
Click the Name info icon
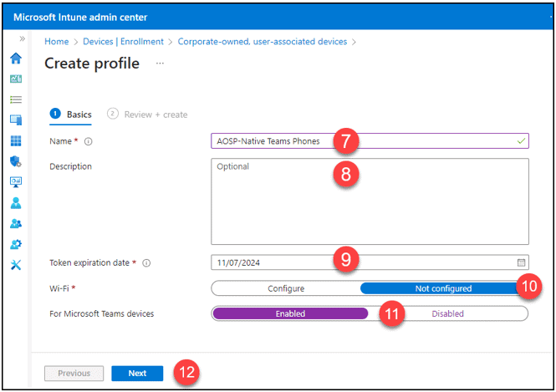tap(89, 142)
